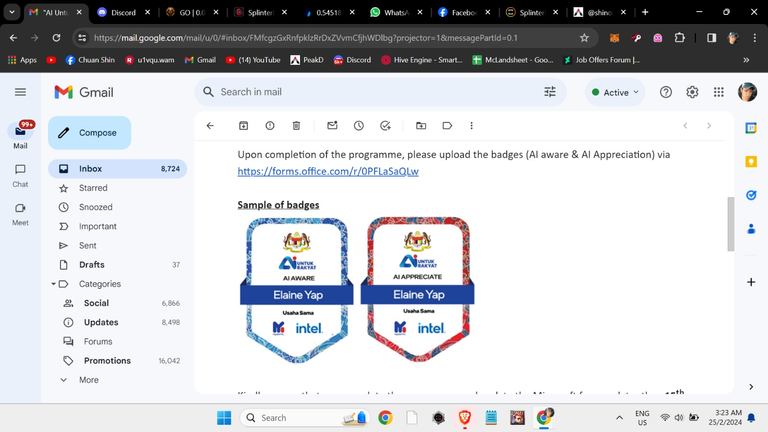The width and height of the screenshot is (768, 432).
Task: Mark email as unread
Action: click(x=332, y=126)
